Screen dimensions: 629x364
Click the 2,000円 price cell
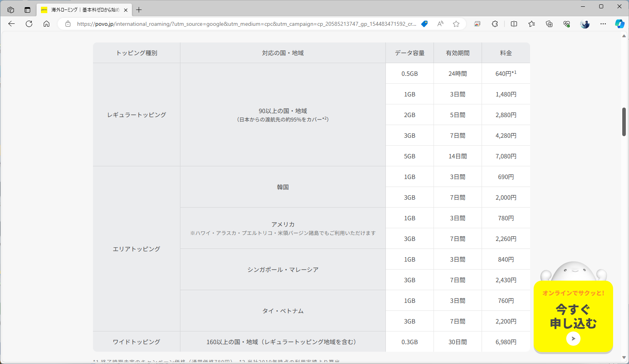pos(506,197)
